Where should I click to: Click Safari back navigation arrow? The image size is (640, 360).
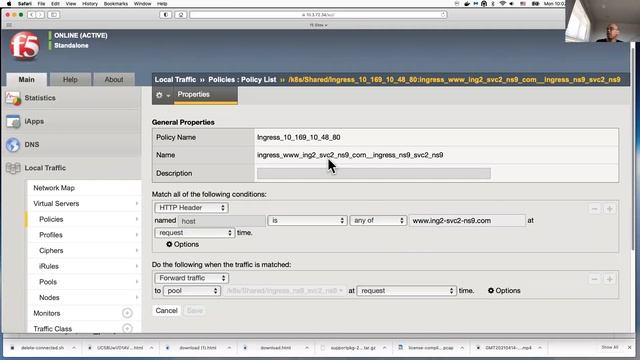coord(31,15)
